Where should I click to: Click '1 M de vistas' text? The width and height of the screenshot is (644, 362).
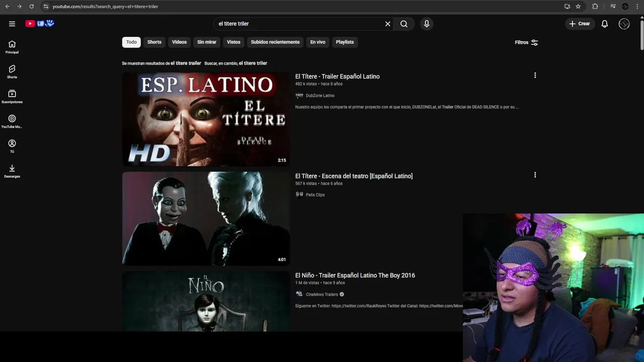point(307,283)
